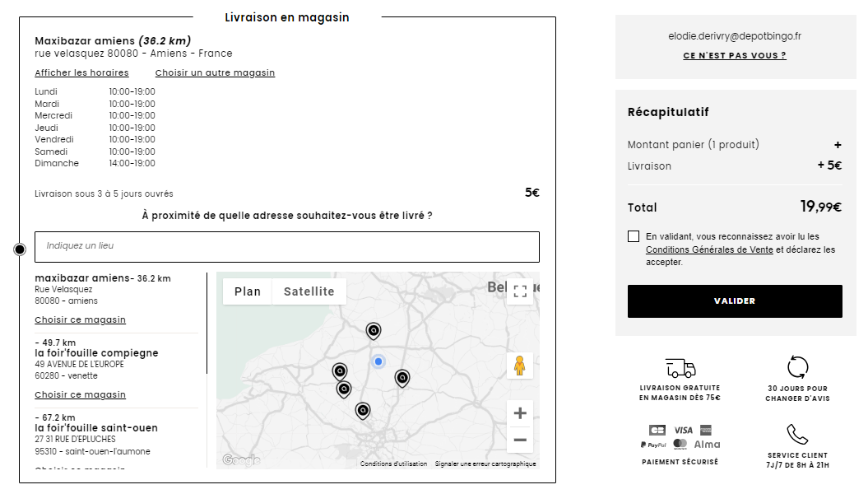The width and height of the screenshot is (868, 494).
Task: Choose the la foir'fouille compiegne store
Action: click(81, 394)
